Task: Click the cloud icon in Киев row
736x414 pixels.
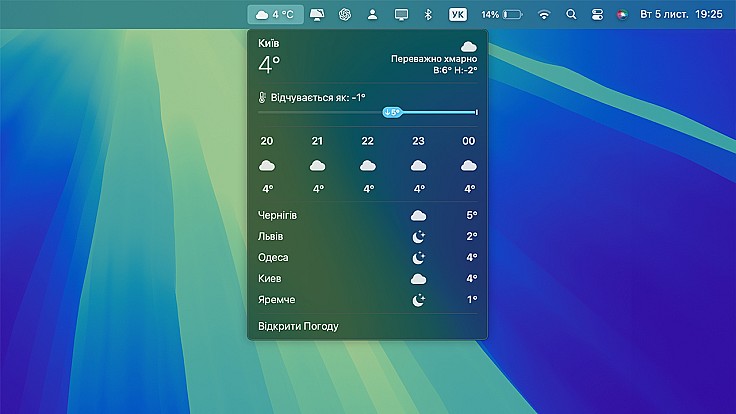Action: click(418, 279)
